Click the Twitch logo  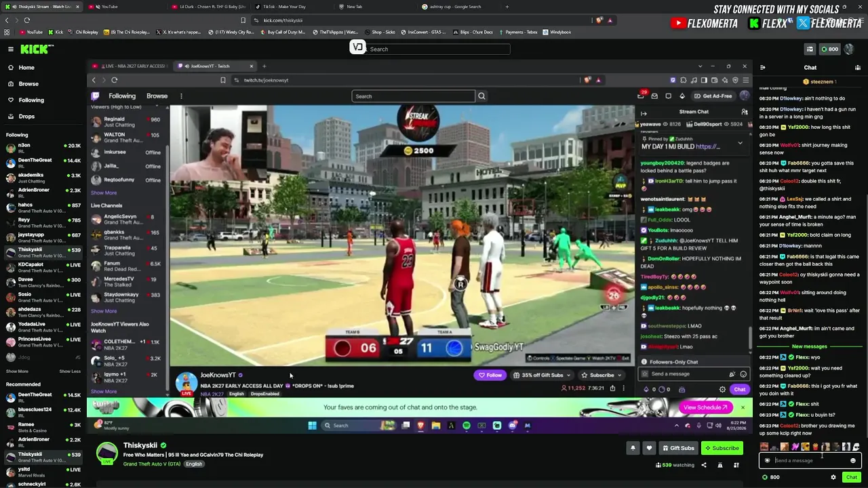[96, 96]
